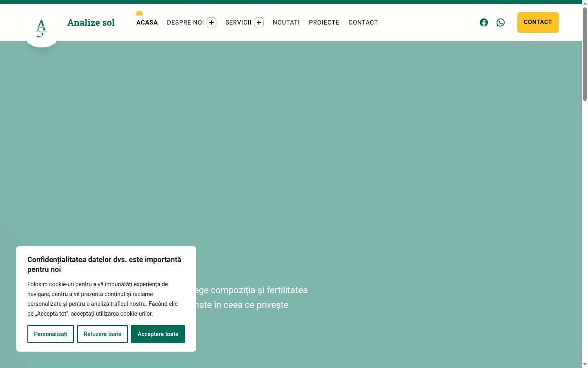Open the Despre Noi menu item
588x368 pixels.
[185, 22]
